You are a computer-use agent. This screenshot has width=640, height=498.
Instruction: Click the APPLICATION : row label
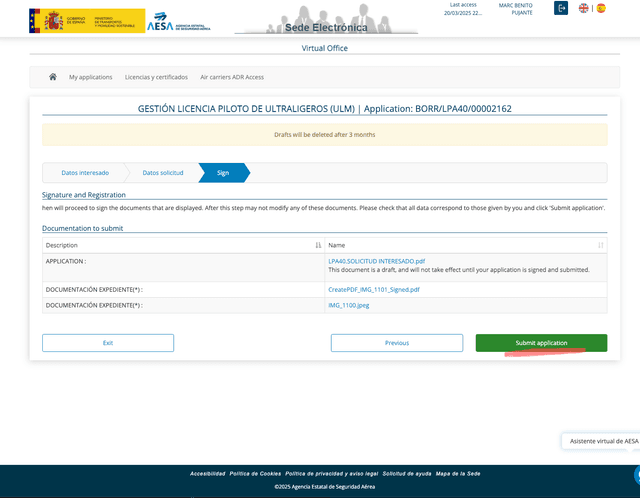pyautogui.click(x=66, y=261)
